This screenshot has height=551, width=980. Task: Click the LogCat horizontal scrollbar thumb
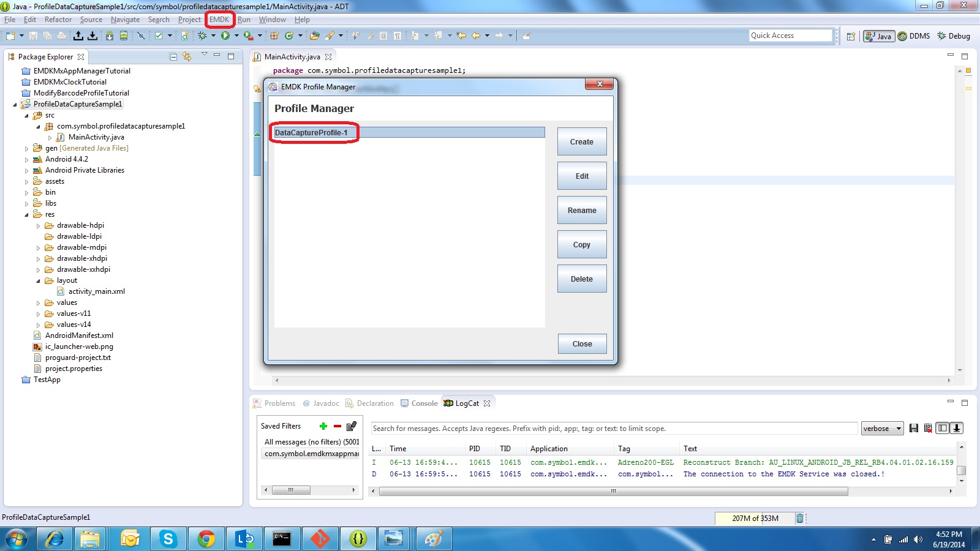[x=613, y=491]
